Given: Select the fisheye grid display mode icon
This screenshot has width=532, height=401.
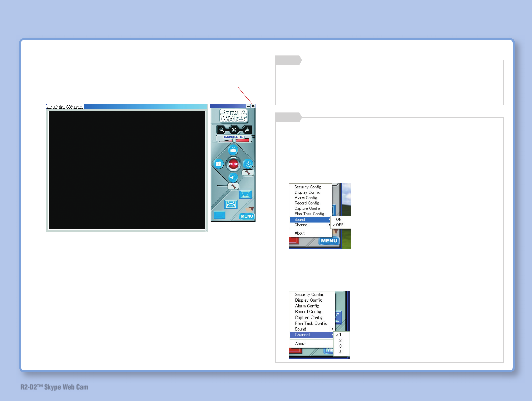Looking at the screenshot, I should point(231,204).
